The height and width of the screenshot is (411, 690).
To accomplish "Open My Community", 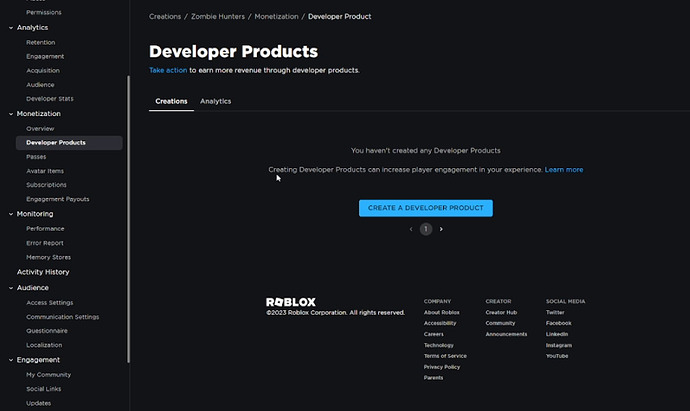I will (48, 374).
